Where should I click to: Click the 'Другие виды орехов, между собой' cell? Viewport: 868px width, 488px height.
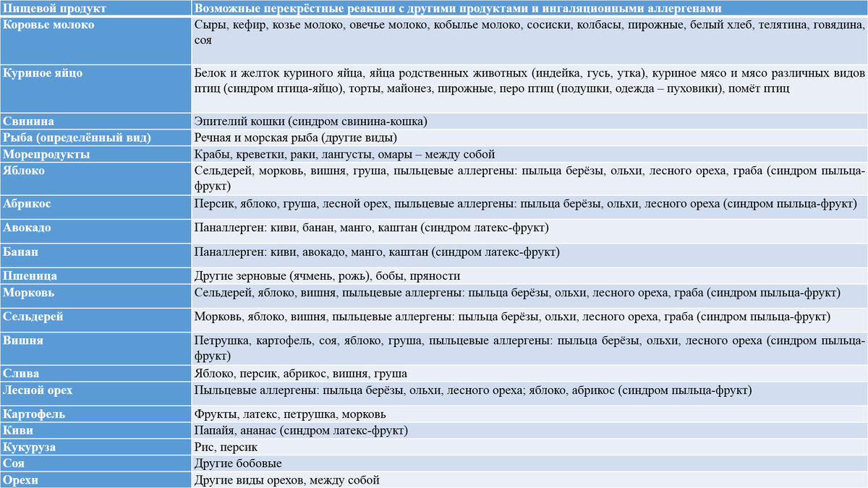[530, 480]
